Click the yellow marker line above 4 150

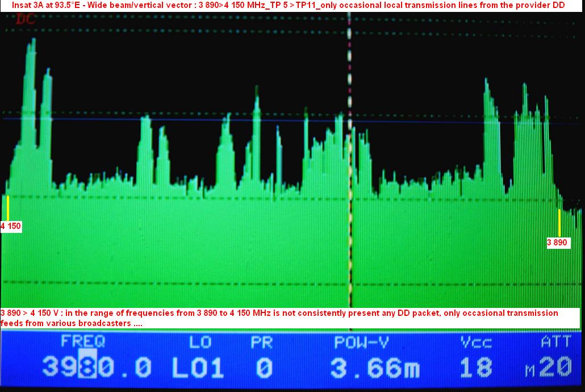tap(8, 208)
